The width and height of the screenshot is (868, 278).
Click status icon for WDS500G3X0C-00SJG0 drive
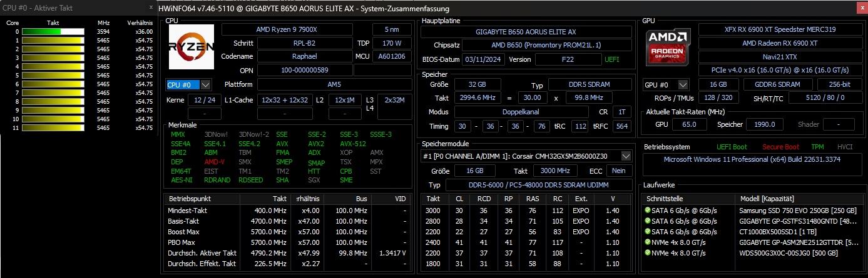click(648, 253)
